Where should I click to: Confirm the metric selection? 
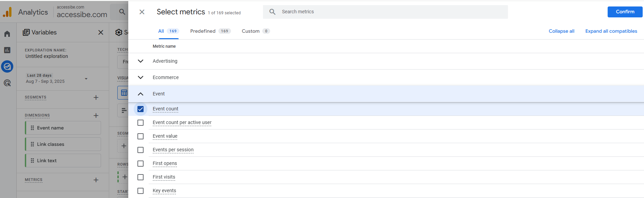point(625,12)
